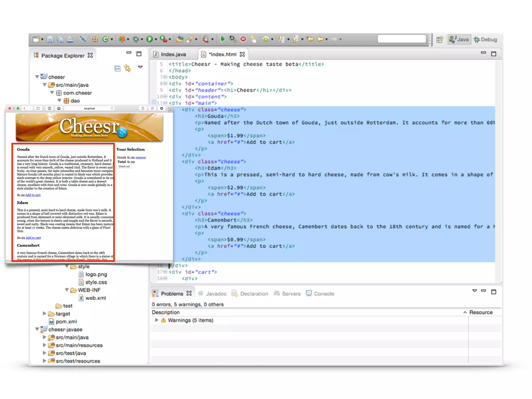This screenshot has height=399, width=532.
Task: Open the Package Explorer view menu dropdown
Action: point(140,67)
